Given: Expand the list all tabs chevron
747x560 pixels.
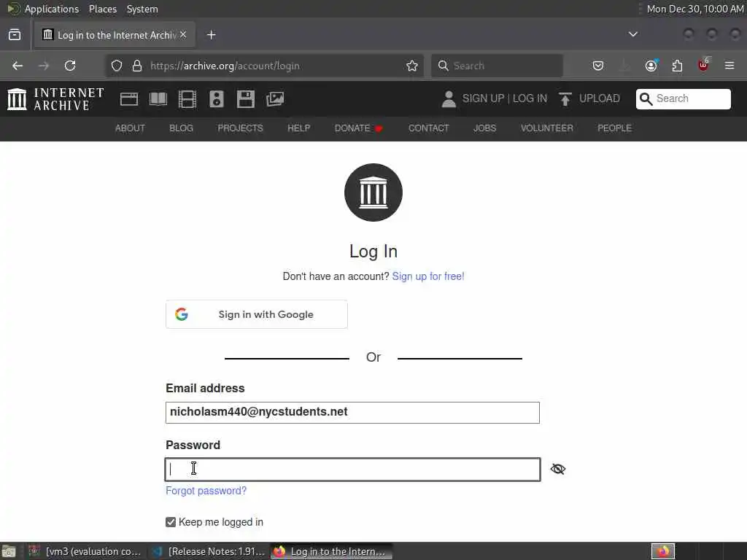Looking at the screenshot, I should 633,34.
